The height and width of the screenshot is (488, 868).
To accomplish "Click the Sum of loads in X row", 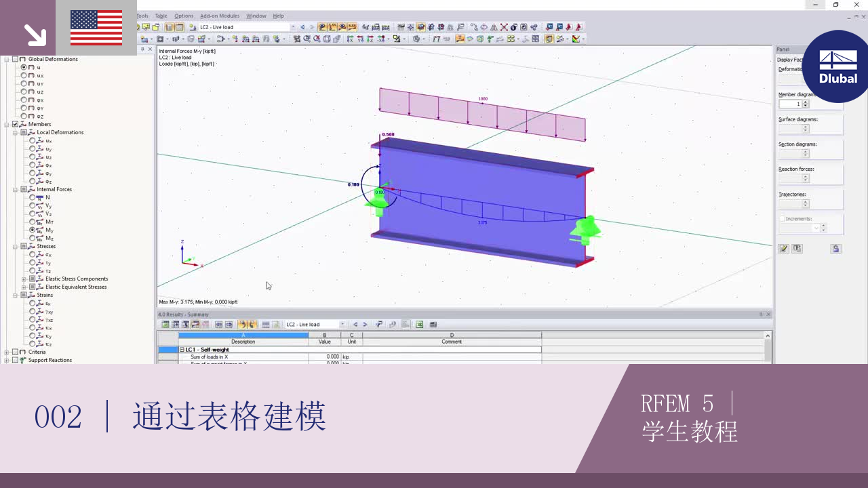I will [360, 357].
